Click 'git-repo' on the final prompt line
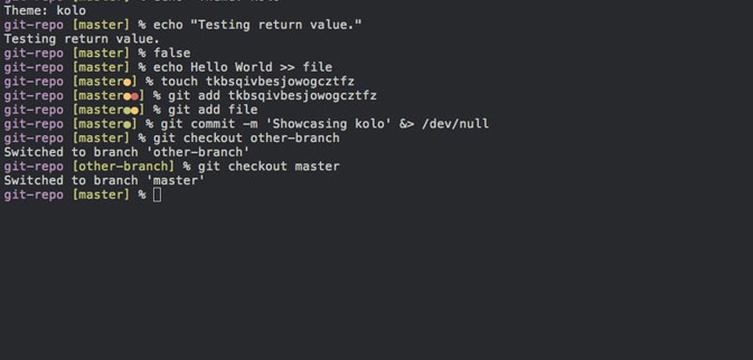753x360 pixels. 34,195
